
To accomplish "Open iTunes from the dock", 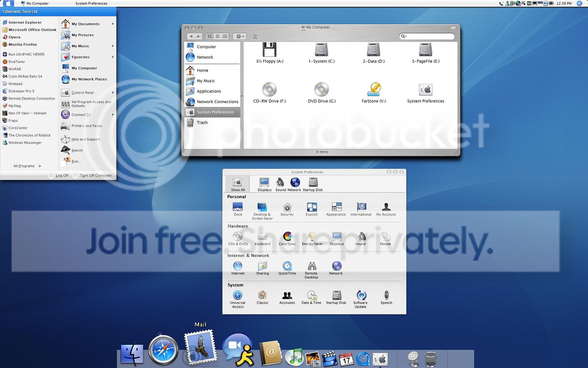I will click(x=294, y=358).
